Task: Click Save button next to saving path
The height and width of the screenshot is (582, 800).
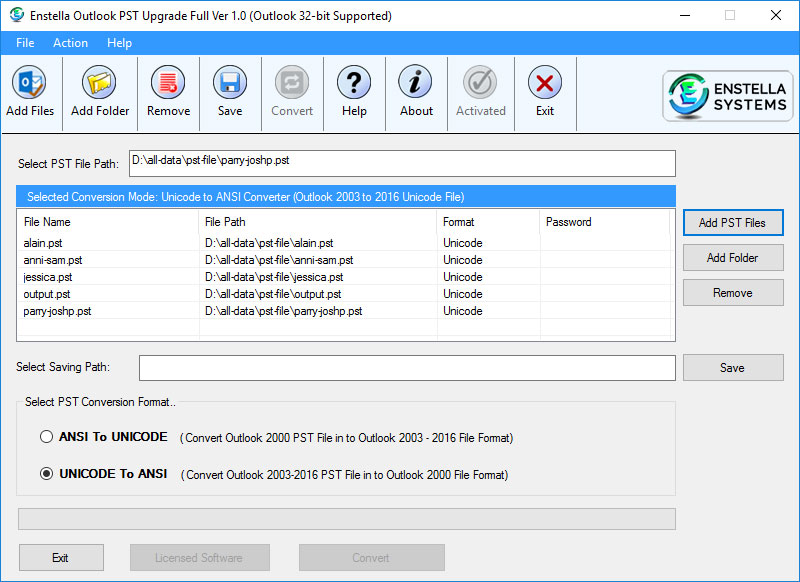Action: [732, 368]
